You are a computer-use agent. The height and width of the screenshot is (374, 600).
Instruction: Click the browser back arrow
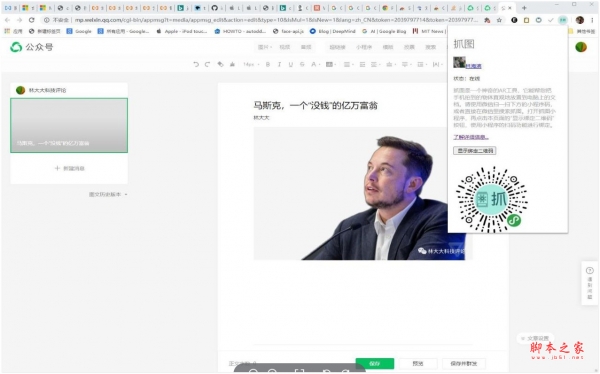click(7, 20)
